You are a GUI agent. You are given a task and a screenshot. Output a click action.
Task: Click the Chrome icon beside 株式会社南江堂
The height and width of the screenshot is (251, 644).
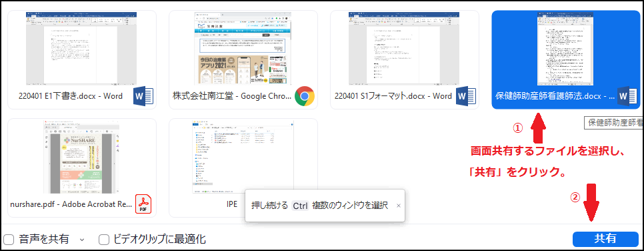305,96
